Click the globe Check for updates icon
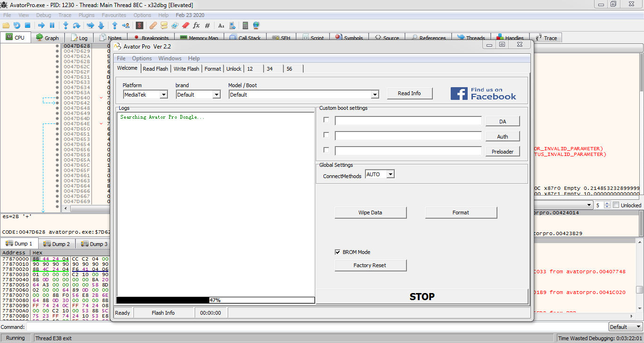The height and width of the screenshot is (343, 644). tap(256, 25)
